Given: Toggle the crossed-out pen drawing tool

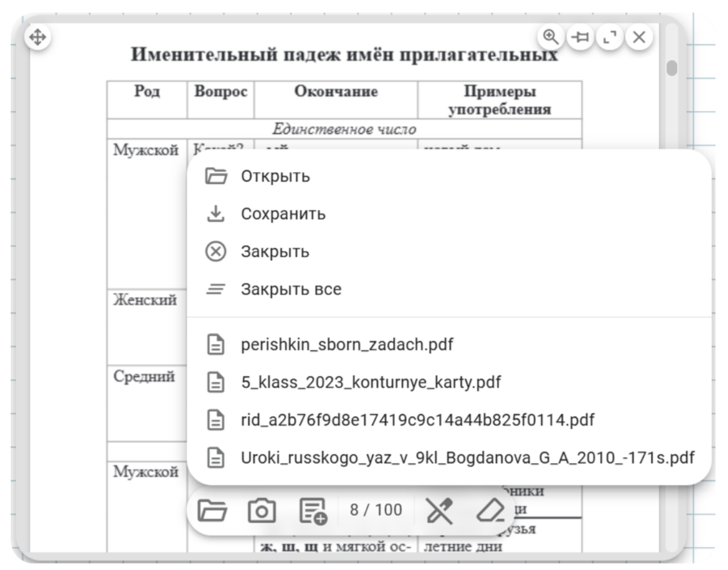Looking at the screenshot, I should click(x=439, y=511).
